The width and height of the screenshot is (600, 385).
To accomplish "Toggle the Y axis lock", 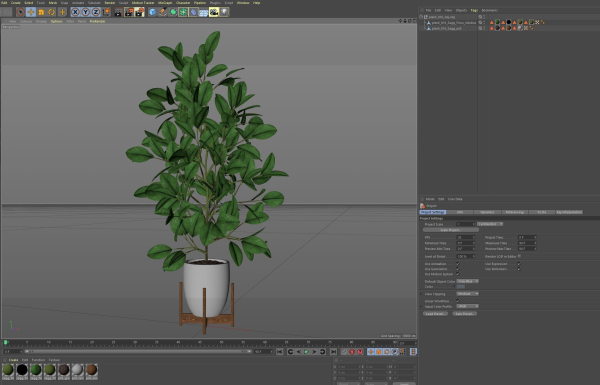I will coord(85,12).
